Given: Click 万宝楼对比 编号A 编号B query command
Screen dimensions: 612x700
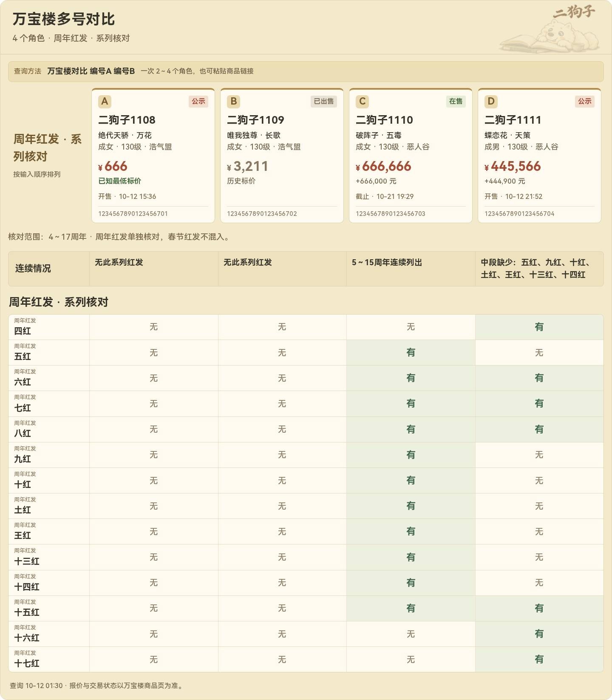Looking at the screenshot, I should click(91, 71).
